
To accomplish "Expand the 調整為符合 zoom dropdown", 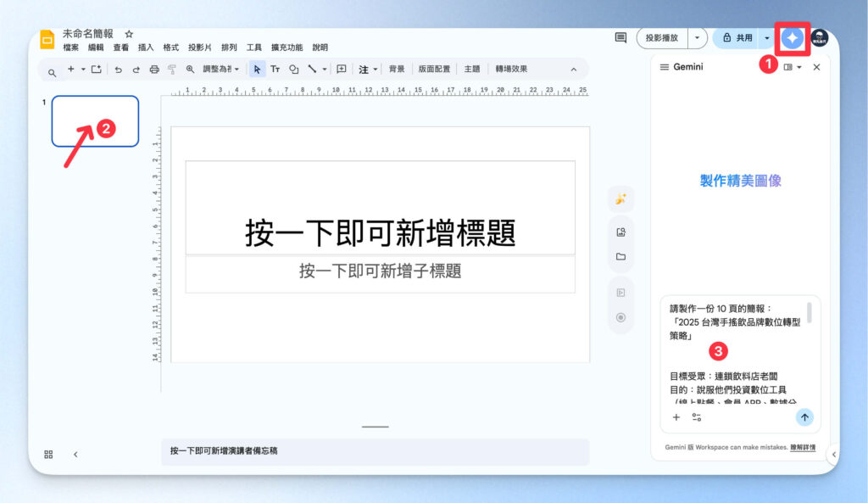I will [235, 69].
